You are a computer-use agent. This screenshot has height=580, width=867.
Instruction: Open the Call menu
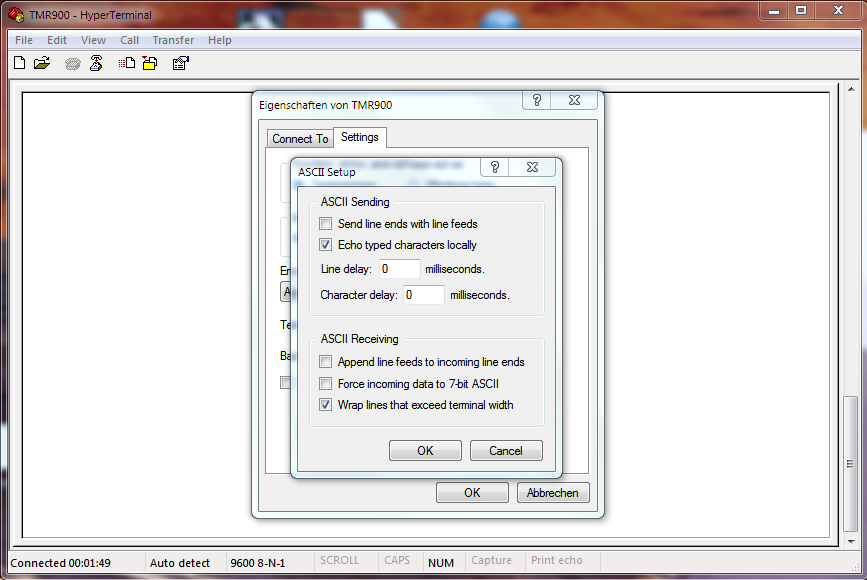click(129, 40)
